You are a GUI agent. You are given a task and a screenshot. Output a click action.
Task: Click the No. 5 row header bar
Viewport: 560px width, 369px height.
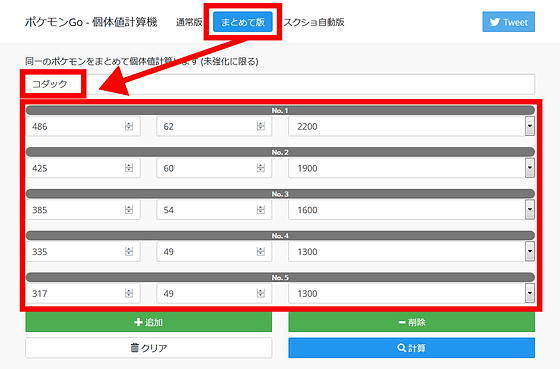click(280, 278)
